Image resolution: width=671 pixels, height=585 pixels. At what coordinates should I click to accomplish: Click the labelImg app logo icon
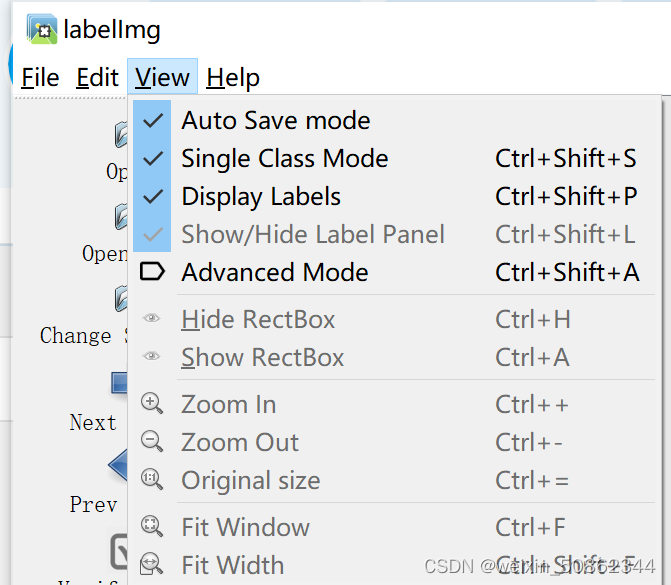click(42, 30)
